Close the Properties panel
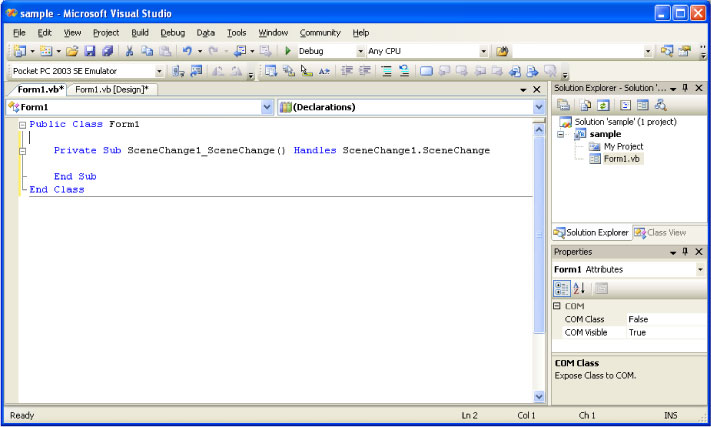The height and width of the screenshot is (427, 711). (699, 252)
